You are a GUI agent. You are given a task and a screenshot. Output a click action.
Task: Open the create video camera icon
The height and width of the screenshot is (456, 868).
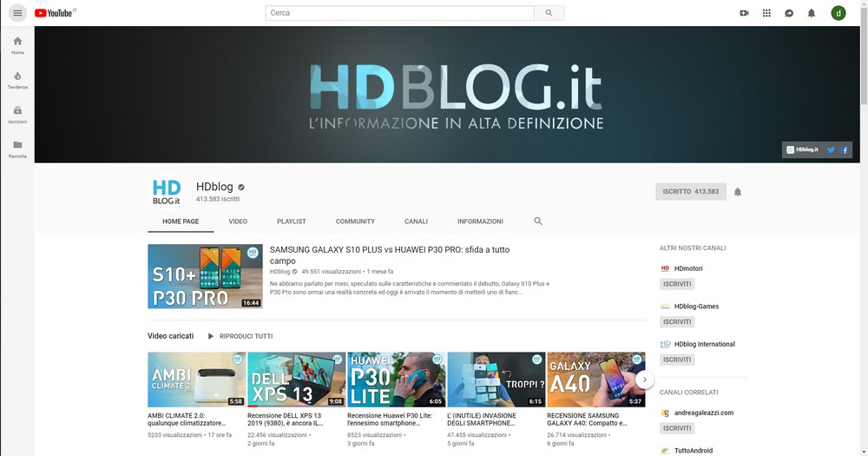coord(744,13)
